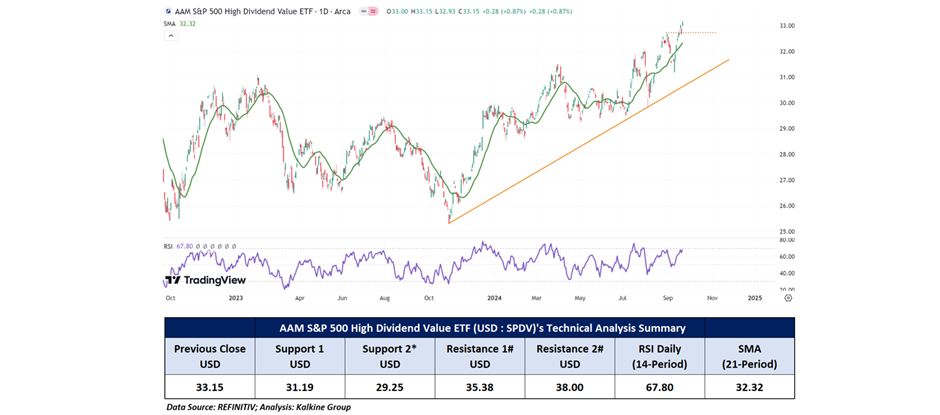Click the open price O33.00 value
This screenshot has height=415, width=940.
click(396, 11)
